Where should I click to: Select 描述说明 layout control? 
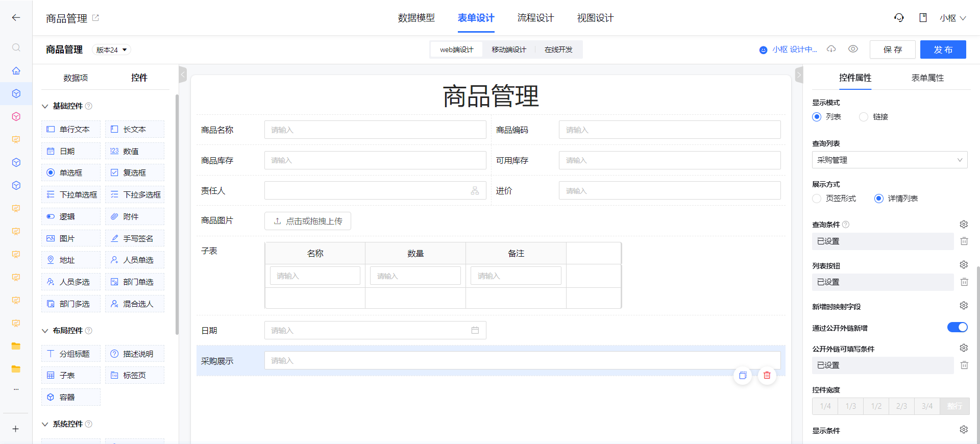[135, 354]
